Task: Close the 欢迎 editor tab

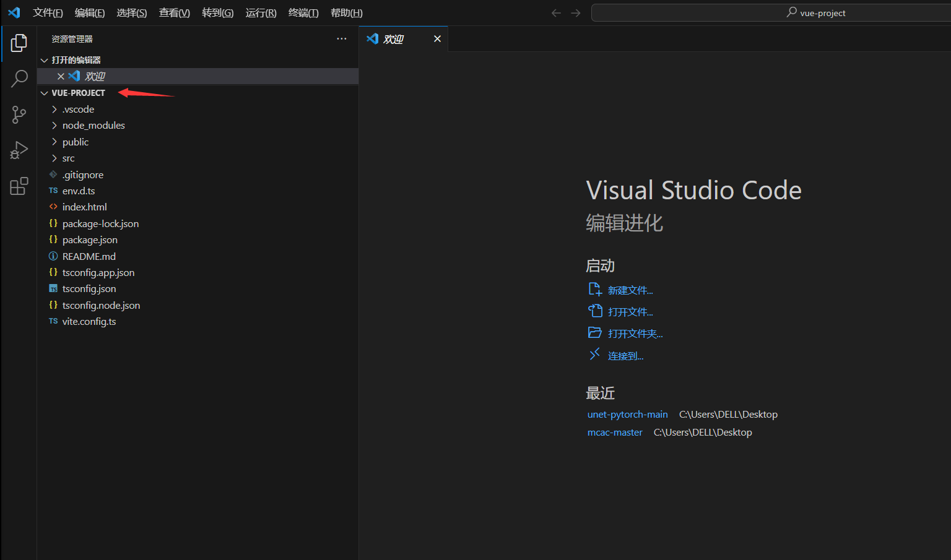Action: coord(437,39)
